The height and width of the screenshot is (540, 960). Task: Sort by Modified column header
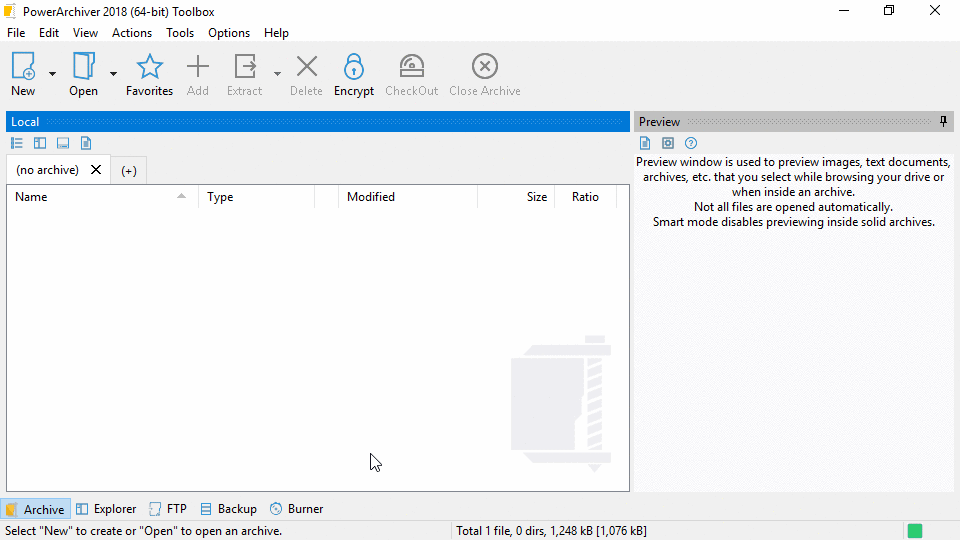(x=408, y=197)
